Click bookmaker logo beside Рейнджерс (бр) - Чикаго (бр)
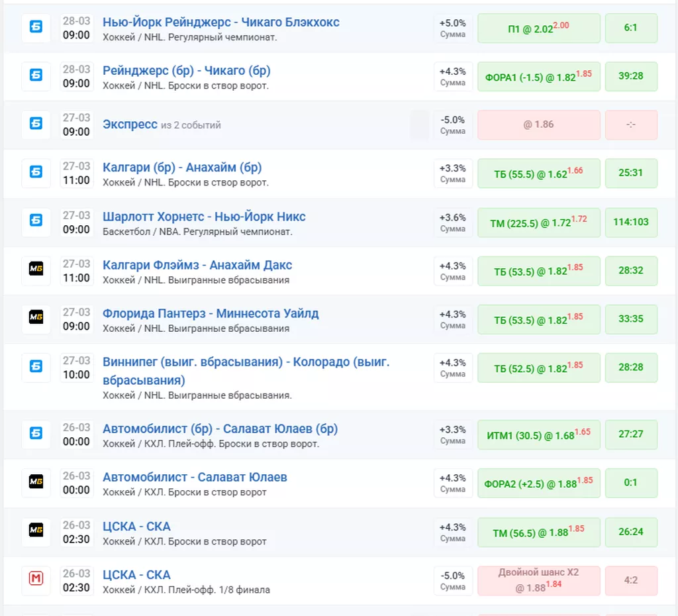Viewport: 678px width, 616px height. 36,76
